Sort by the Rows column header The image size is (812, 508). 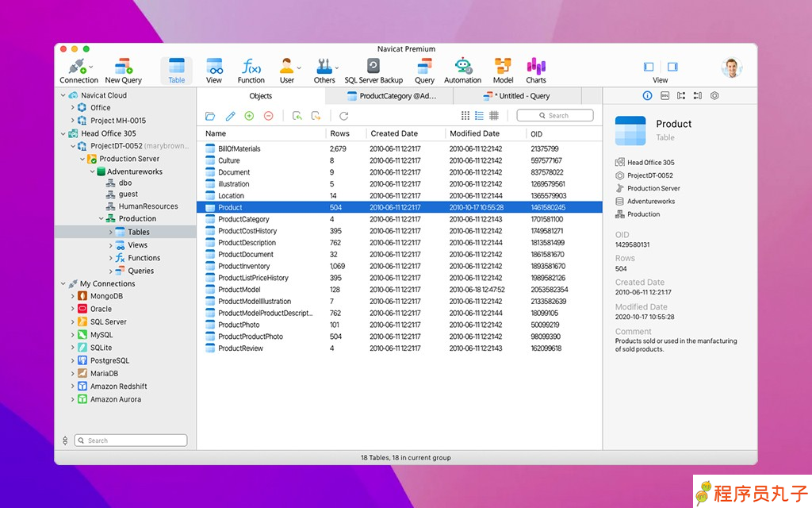(339, 133)
